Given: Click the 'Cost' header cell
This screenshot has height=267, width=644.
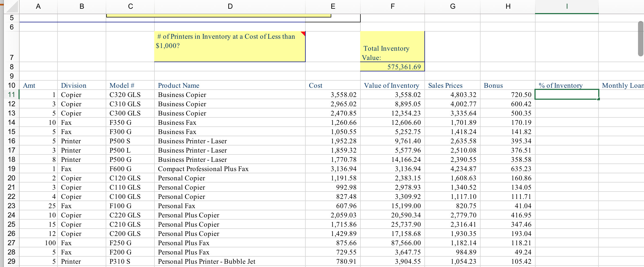Looking at the screenshot, I should pyautogui.click(x=316, y=85).
